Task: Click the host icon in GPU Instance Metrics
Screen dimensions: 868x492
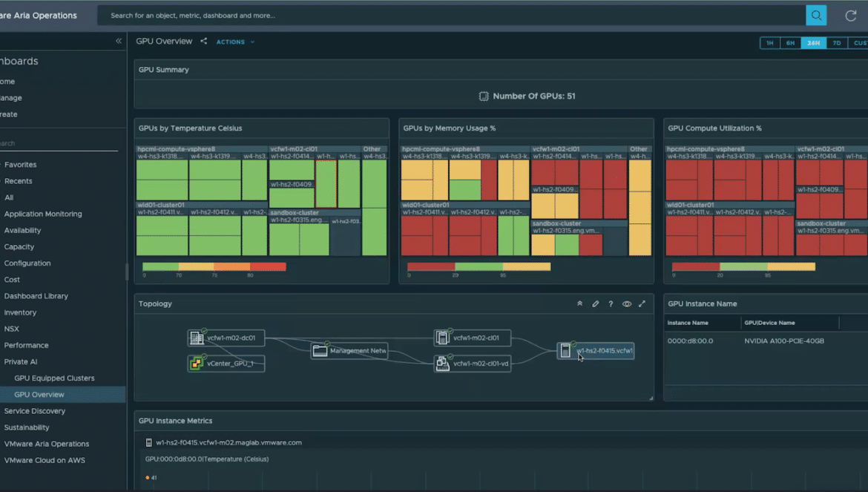Action: click(x=149, y=443)
